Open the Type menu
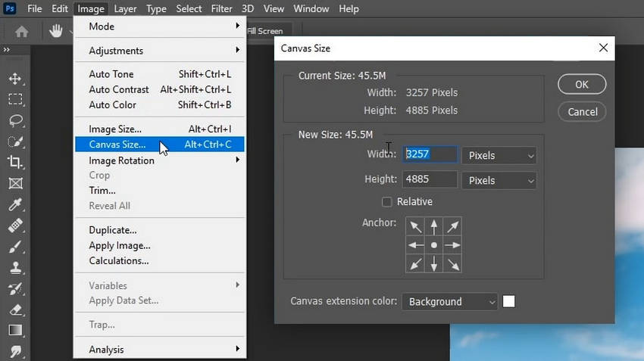The image size is (644, 361). [156, 8]
